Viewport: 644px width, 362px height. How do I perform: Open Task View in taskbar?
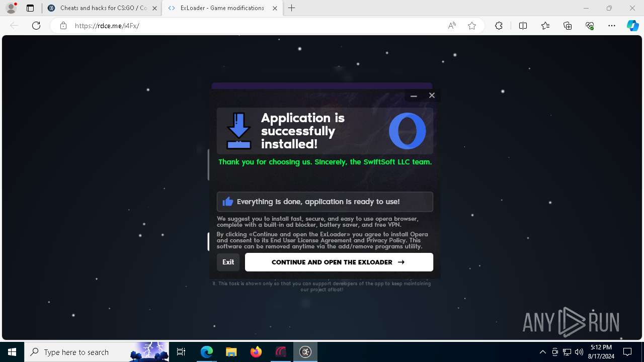(x=181, y=352)
